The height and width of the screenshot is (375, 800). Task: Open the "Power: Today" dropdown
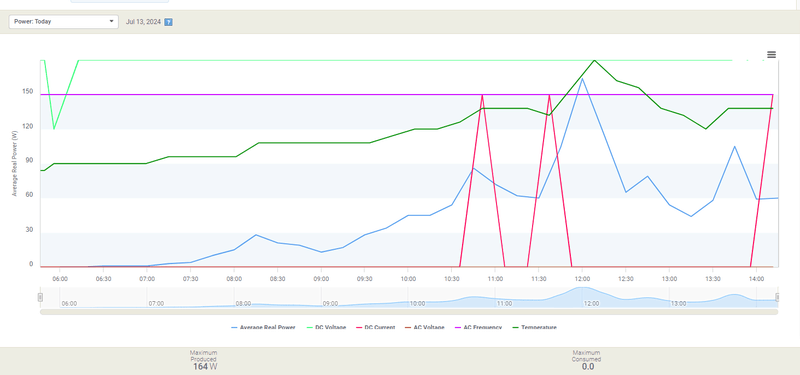64,21
